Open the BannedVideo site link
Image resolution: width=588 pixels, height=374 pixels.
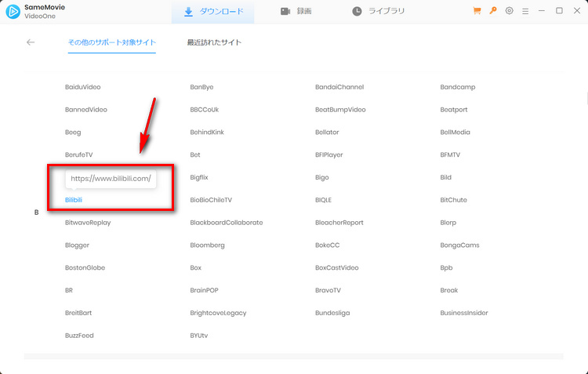[x=86, y=110]
